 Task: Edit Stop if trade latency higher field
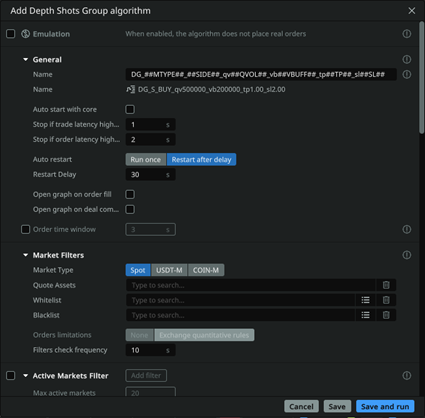[x=150, y=124]
